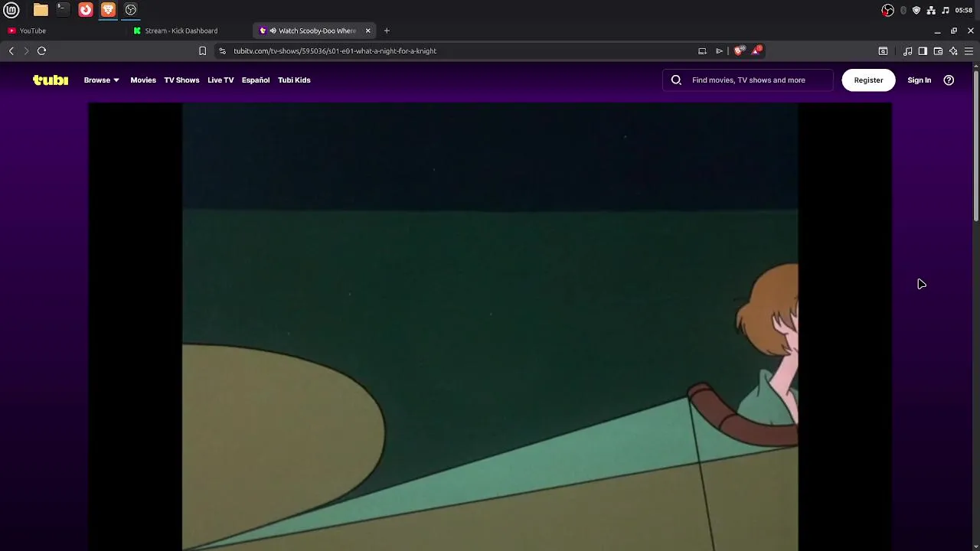Open Brave playlist music note toolbar icon

point(908,51)
